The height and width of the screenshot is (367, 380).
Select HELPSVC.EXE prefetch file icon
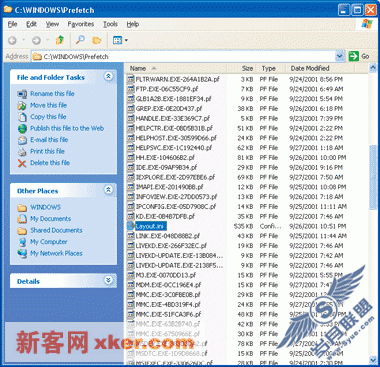click(131, 148)
